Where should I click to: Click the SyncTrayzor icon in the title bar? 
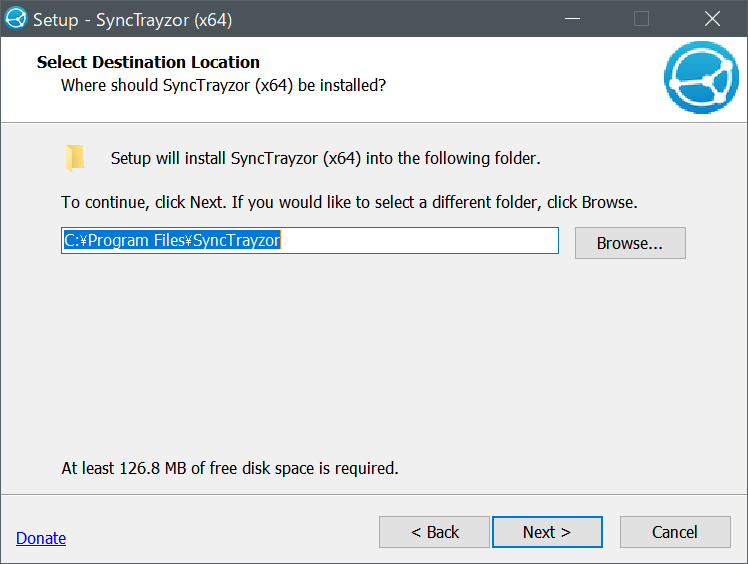15,18
